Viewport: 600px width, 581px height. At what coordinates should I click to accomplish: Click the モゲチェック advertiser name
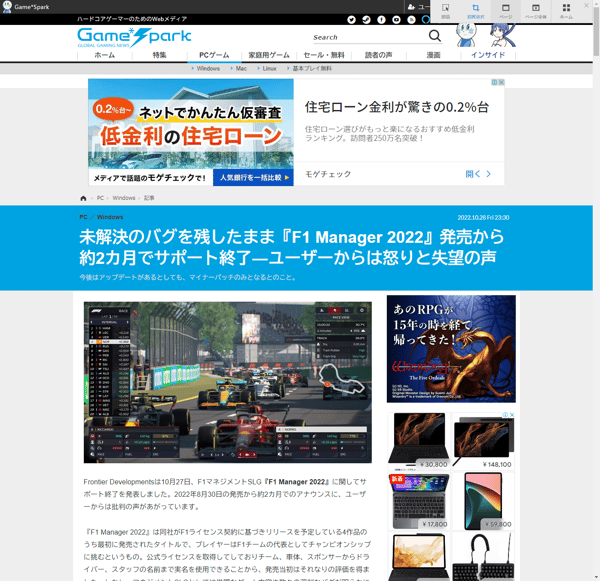(x=328, y=174)
